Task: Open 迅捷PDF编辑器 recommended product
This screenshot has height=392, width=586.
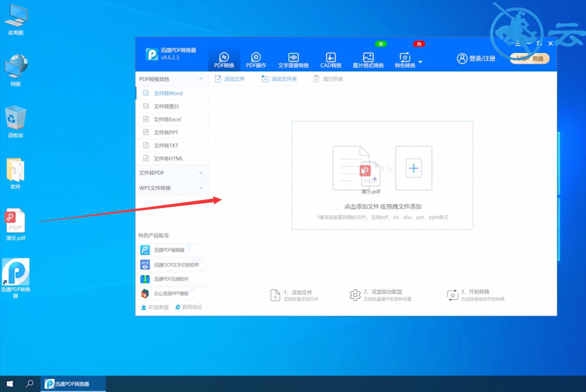Action: coord(172,250)
